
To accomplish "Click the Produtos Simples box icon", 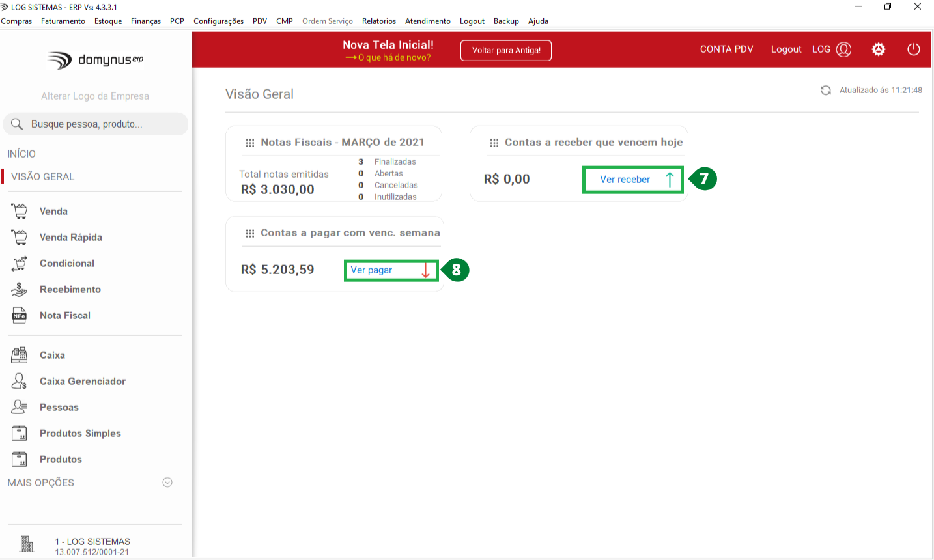I will point(20,433).
